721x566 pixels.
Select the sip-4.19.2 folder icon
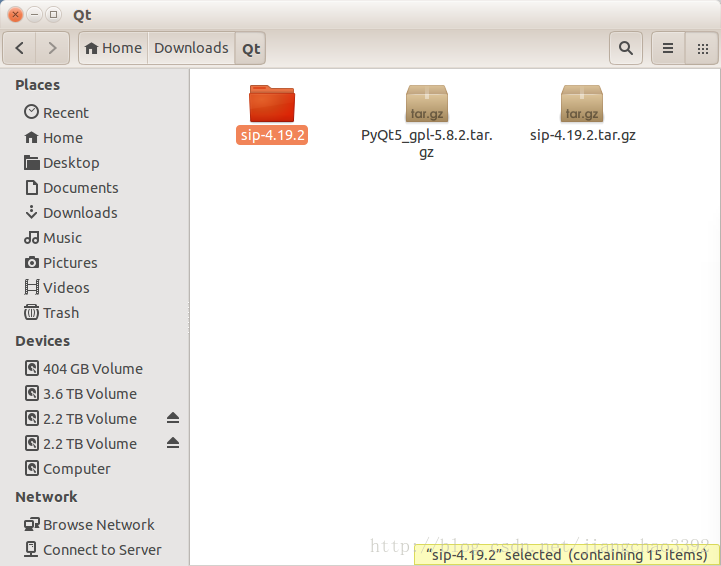pos(272,103)
